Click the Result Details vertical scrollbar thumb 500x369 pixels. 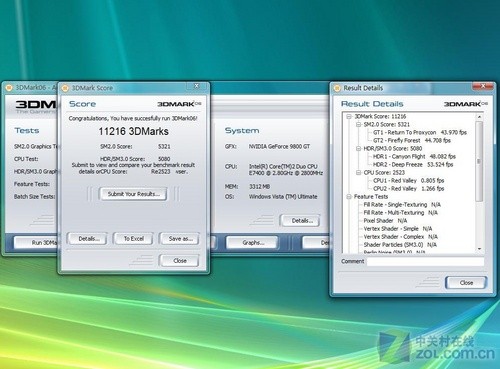pos(479,161)
